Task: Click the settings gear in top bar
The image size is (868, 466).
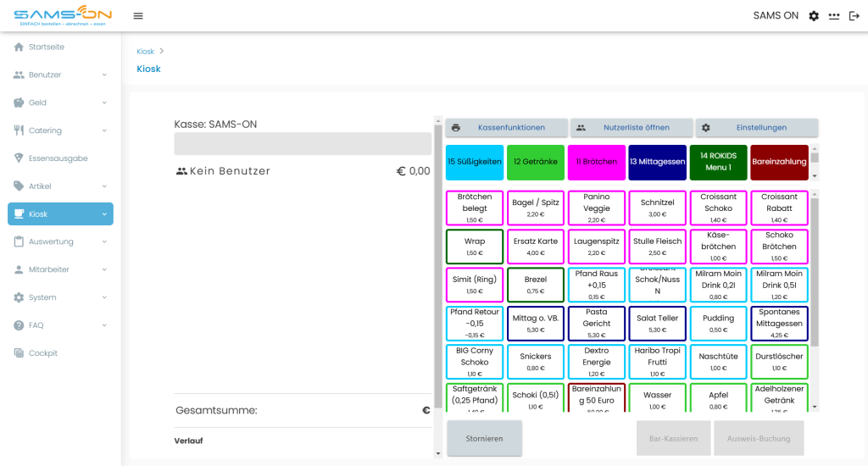Action: [x=814, y=16]
